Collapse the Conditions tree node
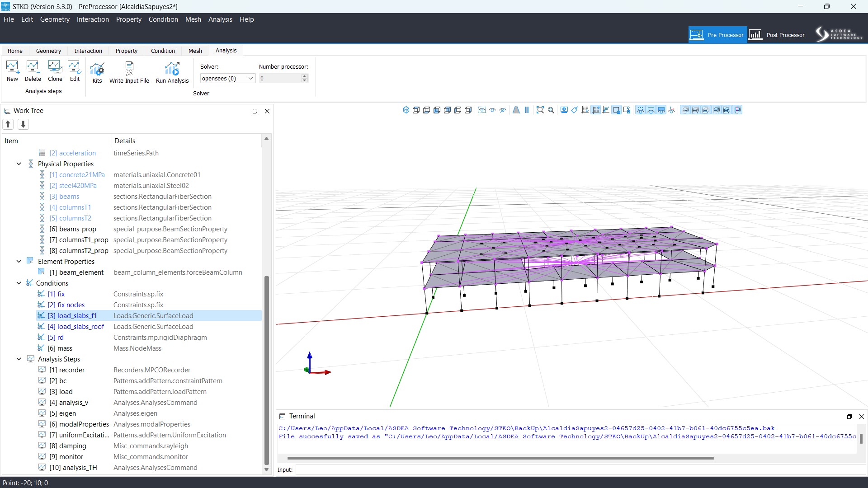The height and width of the screenshot is (488, 868). [19, 283]
